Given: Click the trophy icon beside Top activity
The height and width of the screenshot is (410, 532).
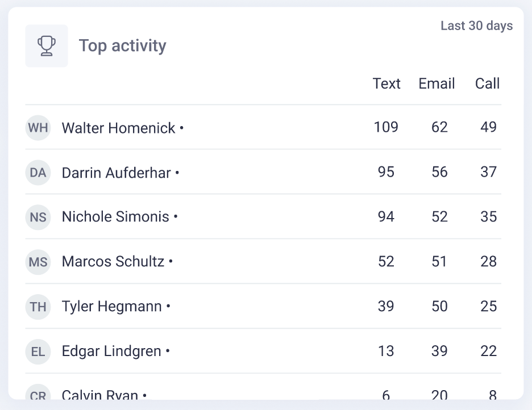Looking at the screenshot, I should pyautogui.click(x=47, y=46).
